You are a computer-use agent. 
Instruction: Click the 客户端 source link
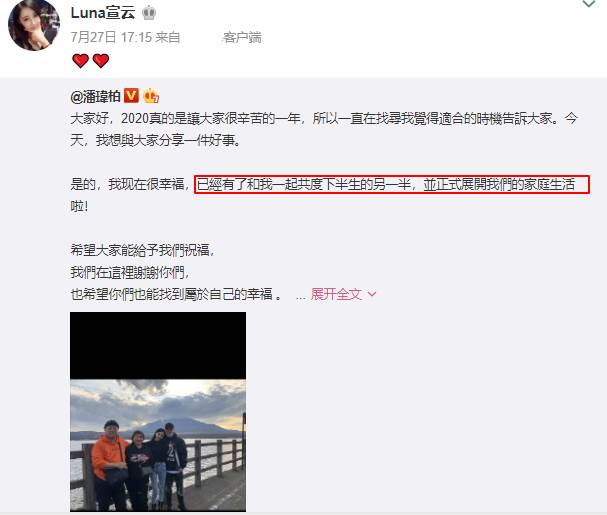(242, 38)
